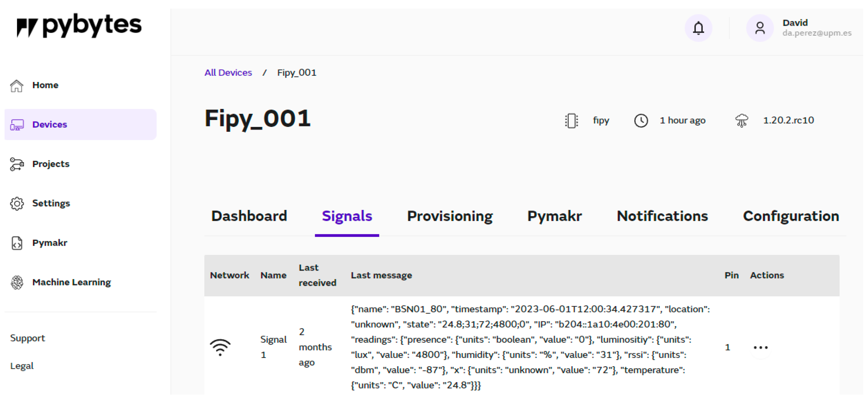Click the Pybytes logo

pos(79,26)
